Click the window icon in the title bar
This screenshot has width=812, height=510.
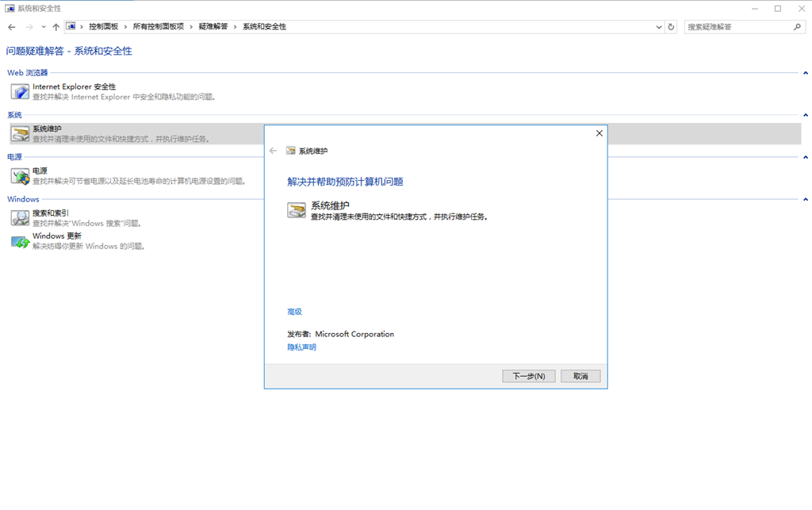tap(10, 8)
